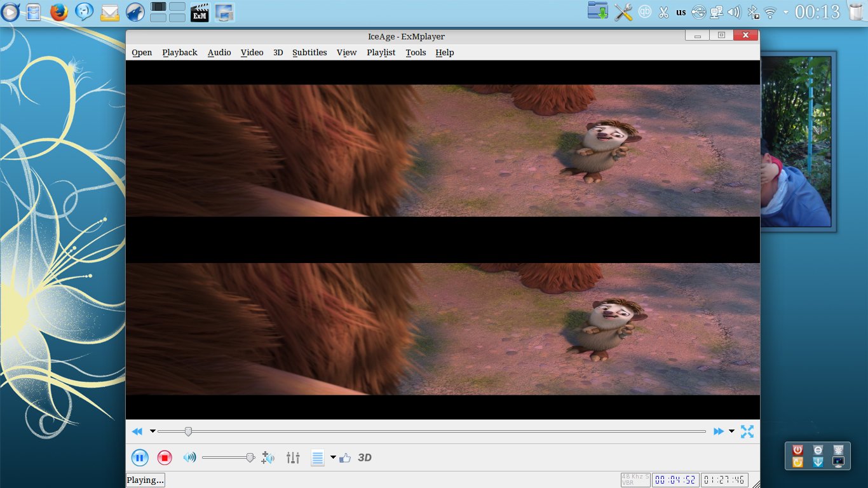Viewport: 868px width, 488px height.
Task: Open the Wi-Fi signal tray icon
Action: (x=771, y=12)
